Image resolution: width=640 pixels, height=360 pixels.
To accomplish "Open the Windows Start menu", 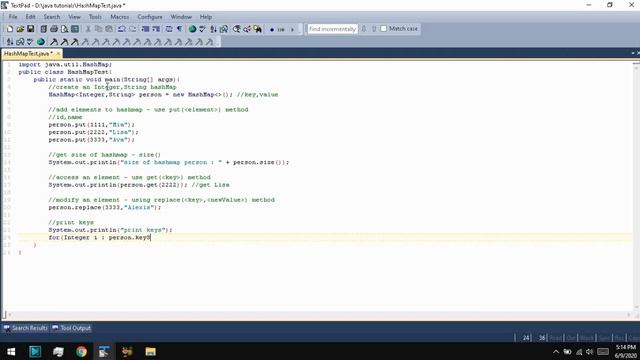I will (11, 351).
